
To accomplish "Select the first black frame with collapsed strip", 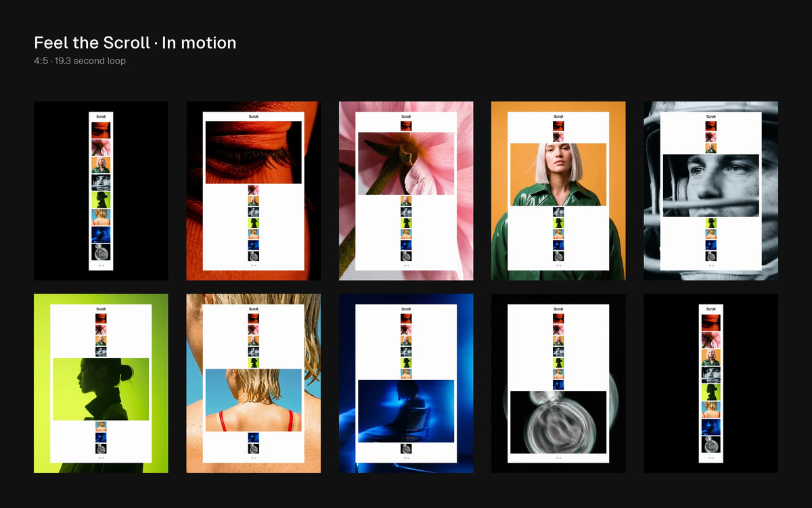I will pos(101,191).
